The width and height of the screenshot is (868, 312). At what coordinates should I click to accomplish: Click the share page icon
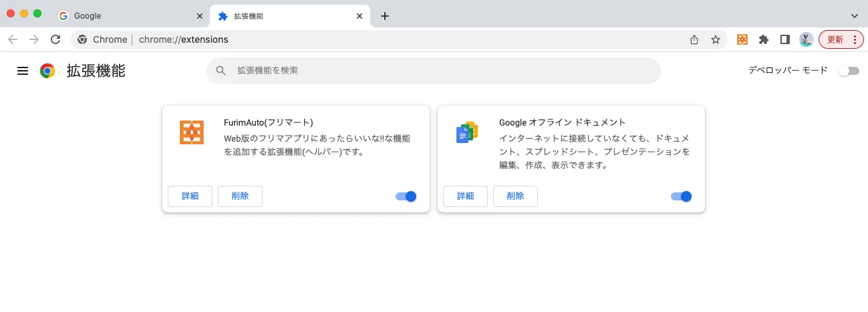(694, 39)
